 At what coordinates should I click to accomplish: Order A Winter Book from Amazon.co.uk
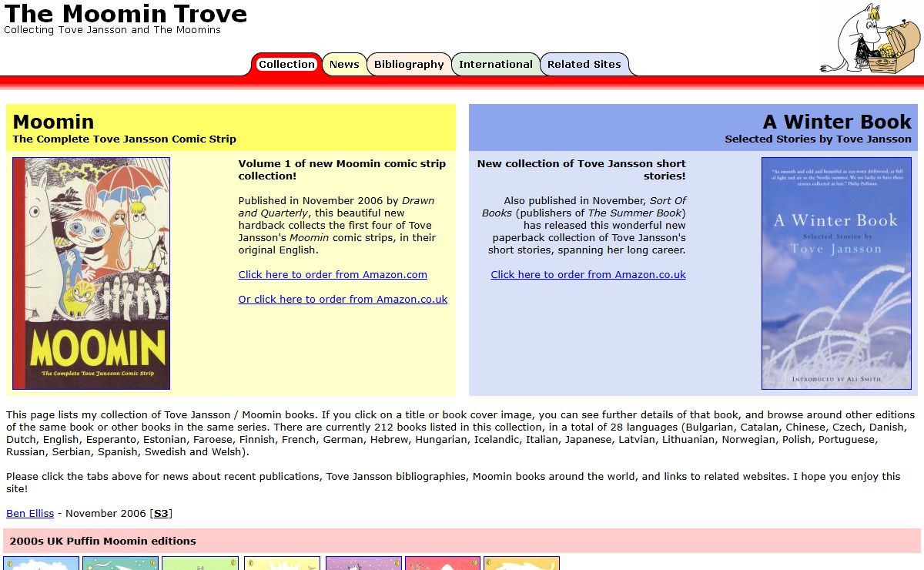pyautogui.click(x=588, y=275)
